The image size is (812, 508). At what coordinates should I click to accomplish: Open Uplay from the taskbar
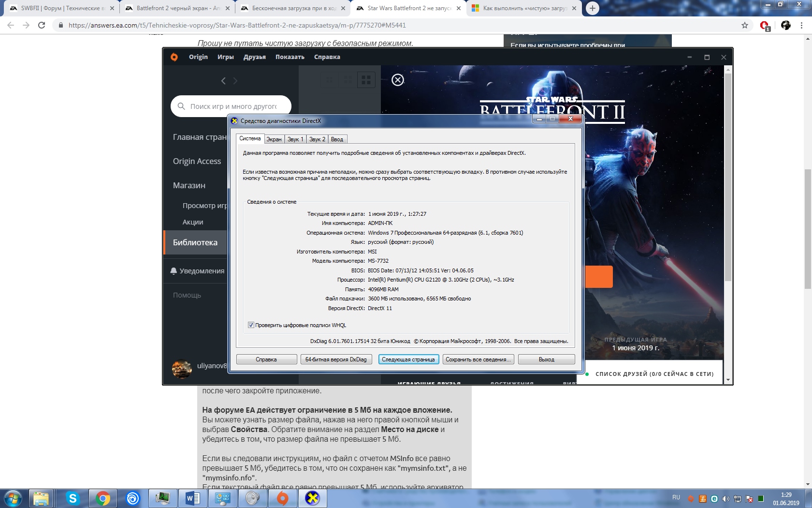click(x=132, y=498)
